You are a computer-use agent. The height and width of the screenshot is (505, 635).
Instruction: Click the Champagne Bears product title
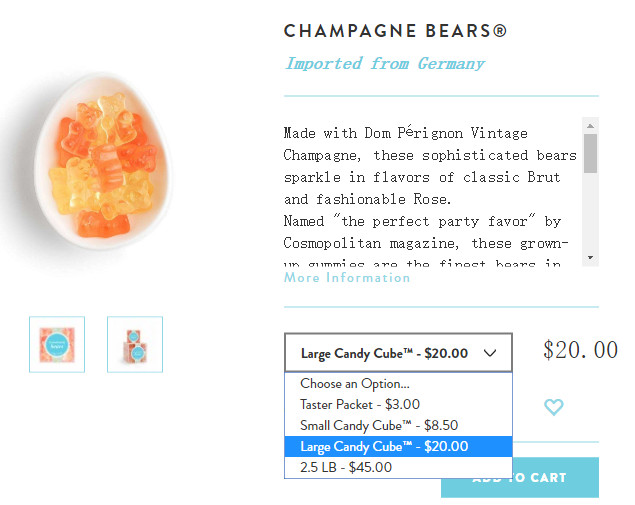[x=395, y=31]
